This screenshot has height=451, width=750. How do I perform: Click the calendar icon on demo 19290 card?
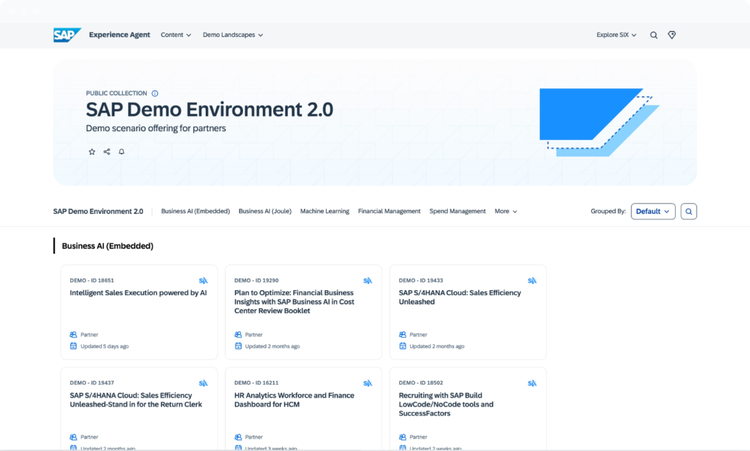(238, 346)
